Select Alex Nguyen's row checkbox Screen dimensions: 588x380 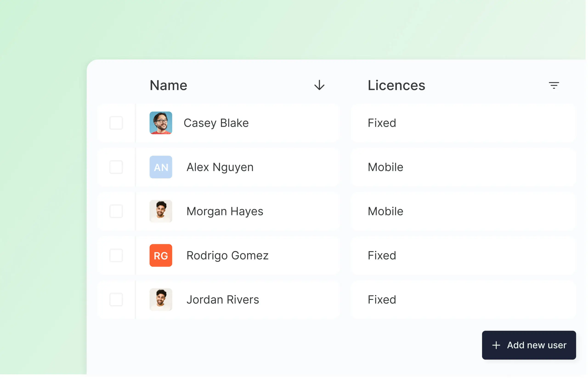116,167
